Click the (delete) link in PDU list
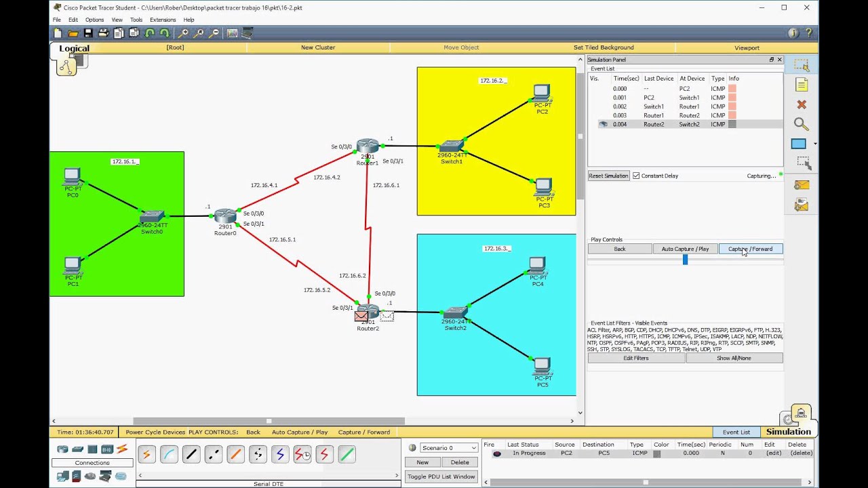Screen dimensions: 868x488 [801, 453]
